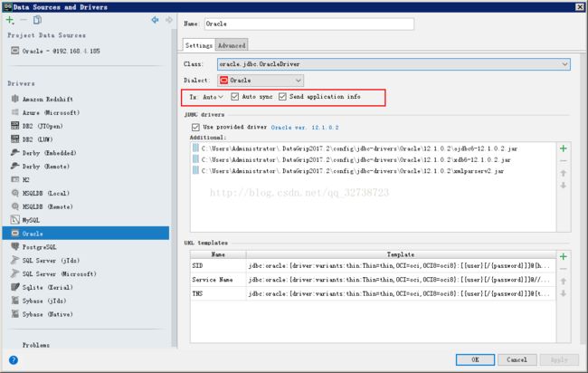
Task: Open the Dialect dropdown showing Oracle
Action: click(261, 81)
